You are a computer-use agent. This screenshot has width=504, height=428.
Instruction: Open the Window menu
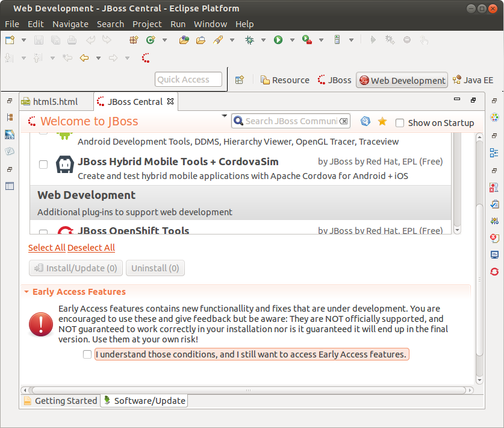tap(210, 24)
